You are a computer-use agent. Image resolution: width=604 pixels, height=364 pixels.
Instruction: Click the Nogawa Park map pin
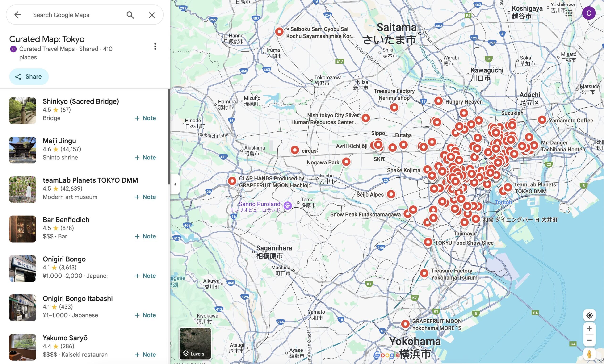point(346,162)
